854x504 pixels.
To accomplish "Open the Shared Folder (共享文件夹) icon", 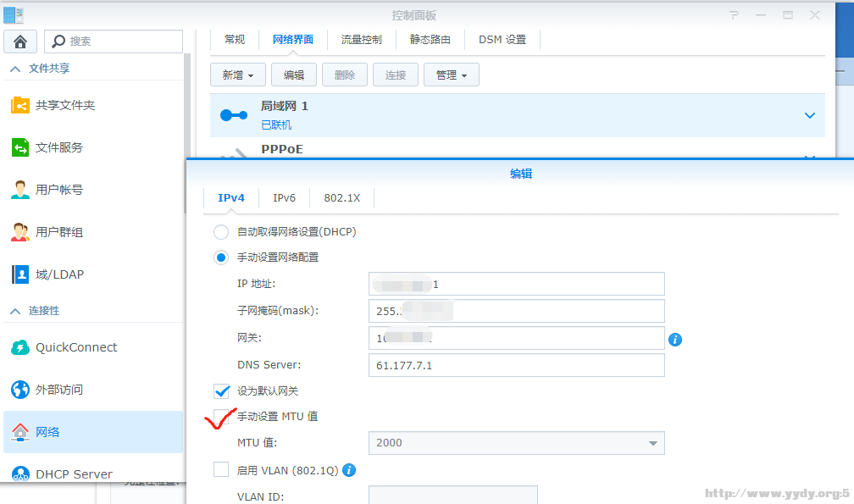I will click(x=20, y=105).
